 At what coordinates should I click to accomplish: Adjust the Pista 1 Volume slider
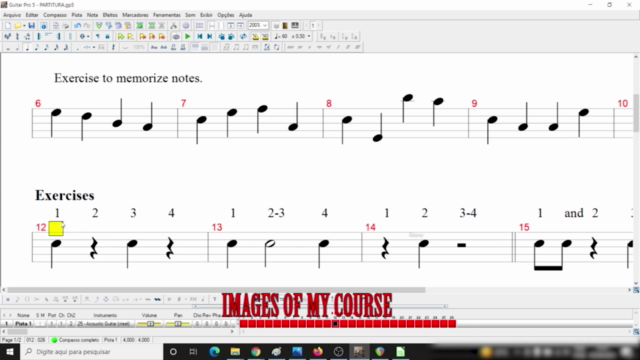149,324
